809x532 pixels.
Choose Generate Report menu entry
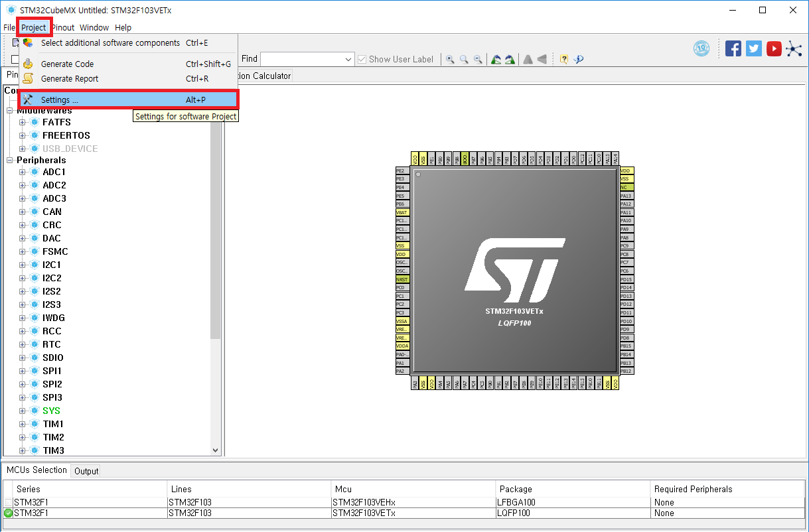click(x=129, y=78)
